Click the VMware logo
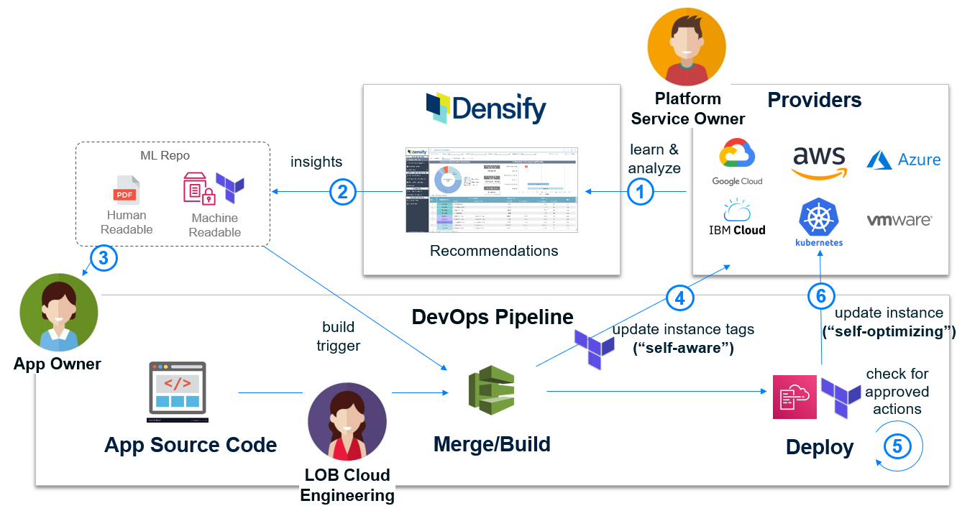This screenshot has height=511, width=980. click(x=899, y=220)
